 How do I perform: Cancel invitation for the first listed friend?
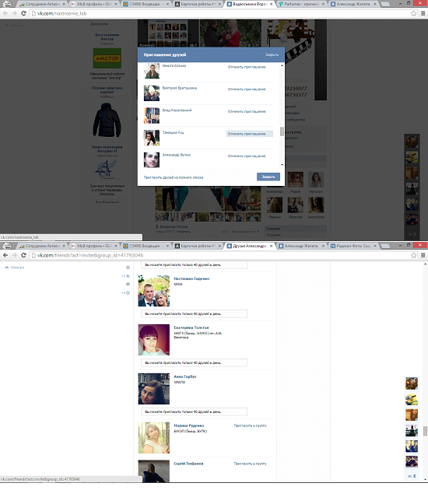pyautogui.click(x=247, y=67)
